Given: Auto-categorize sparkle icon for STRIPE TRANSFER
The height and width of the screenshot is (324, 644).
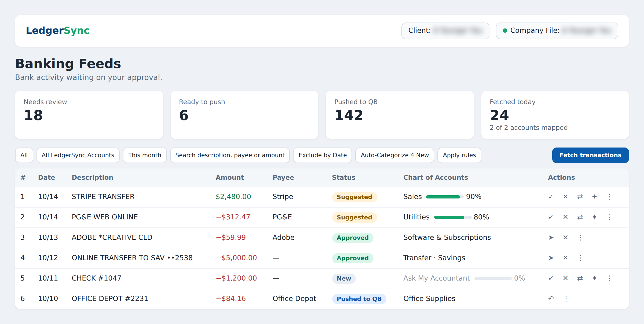Looking at the screenshot, I should (x=594, y=197).
